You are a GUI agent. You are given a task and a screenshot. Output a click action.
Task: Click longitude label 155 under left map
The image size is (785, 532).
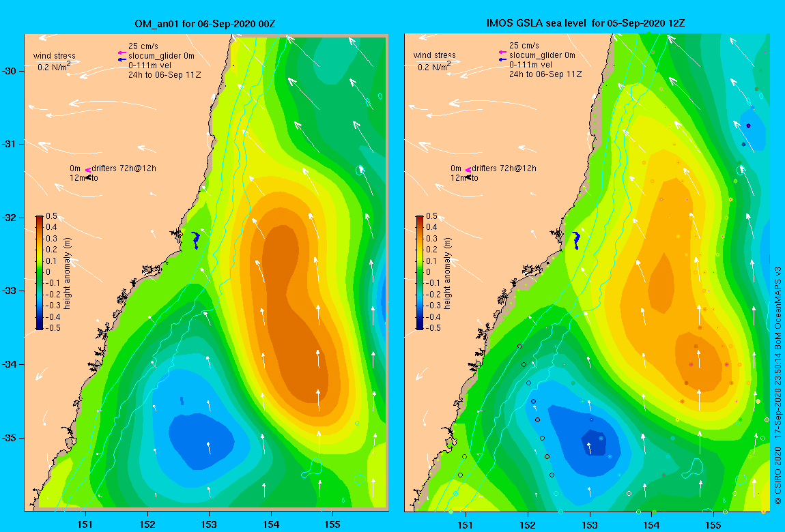332,524
